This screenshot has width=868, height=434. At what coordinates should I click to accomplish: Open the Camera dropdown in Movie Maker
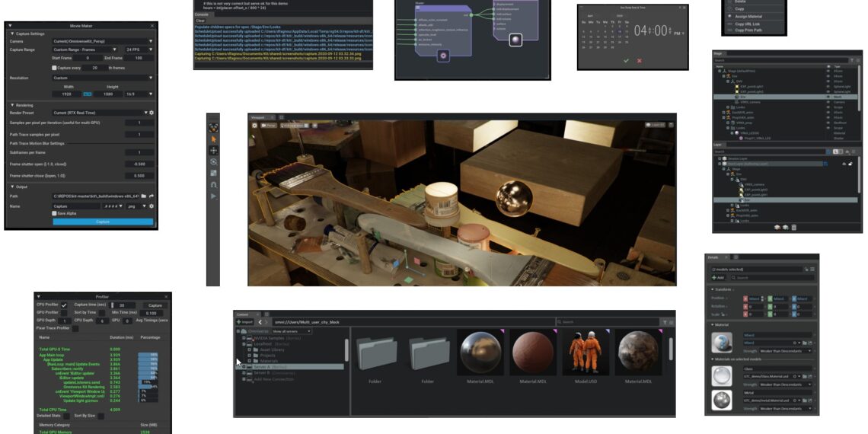[102, 41]
